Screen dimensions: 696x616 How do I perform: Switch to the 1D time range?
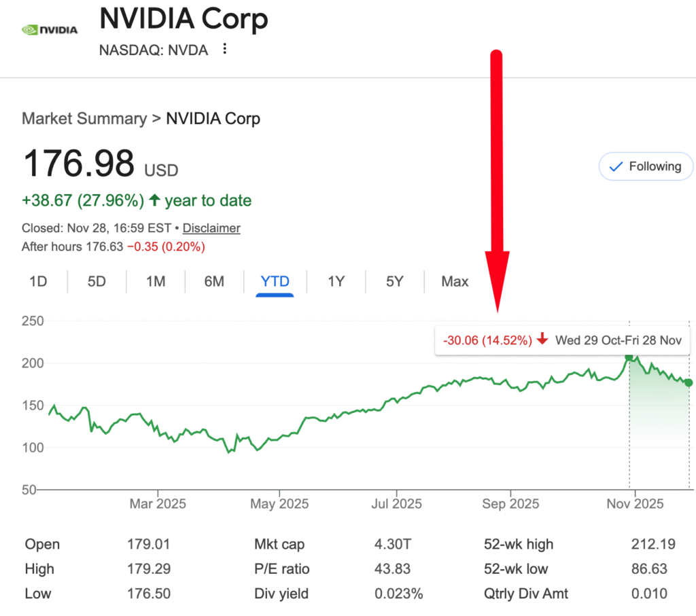coord(38,281)
